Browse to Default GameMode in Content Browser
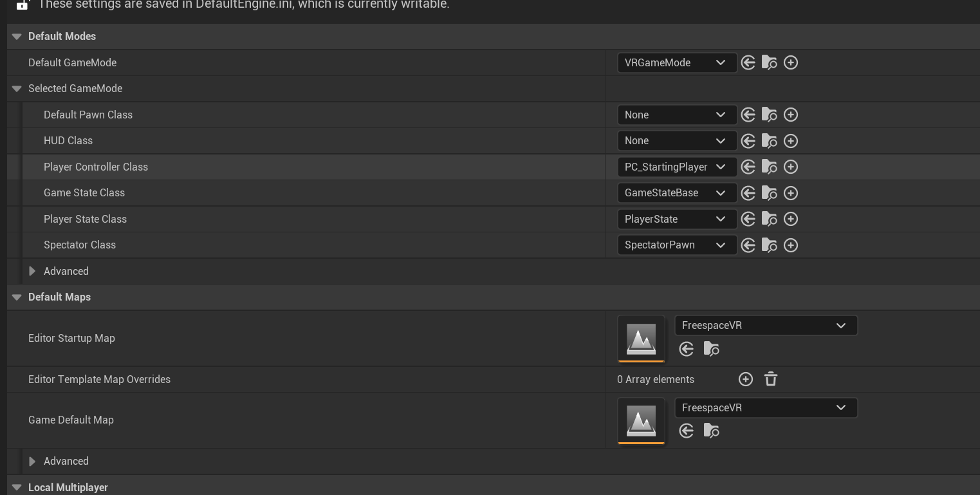The image size is (980, 495). click(769, 62)
